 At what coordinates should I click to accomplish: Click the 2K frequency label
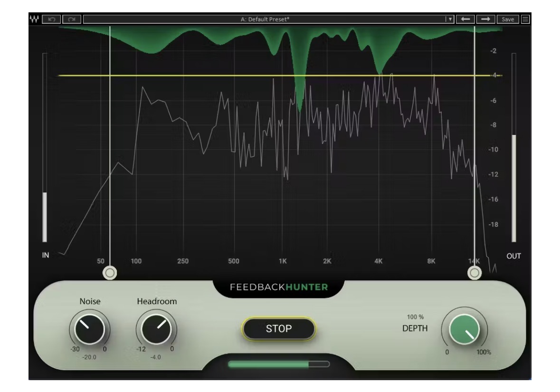coord(327,261)
